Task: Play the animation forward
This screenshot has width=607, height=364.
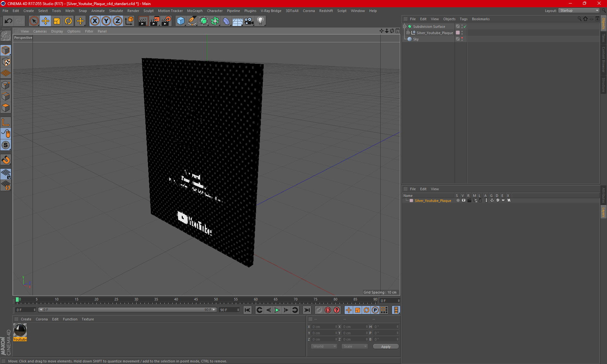Action: pyautogui.click(x=277, y=310)
